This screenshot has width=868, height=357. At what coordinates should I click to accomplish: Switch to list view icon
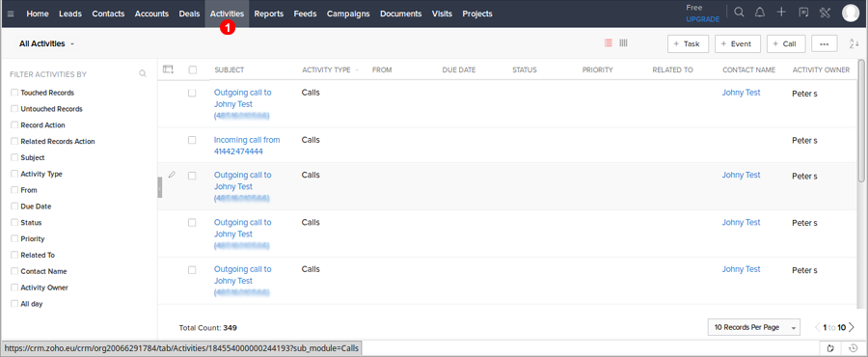click(609, 43)
